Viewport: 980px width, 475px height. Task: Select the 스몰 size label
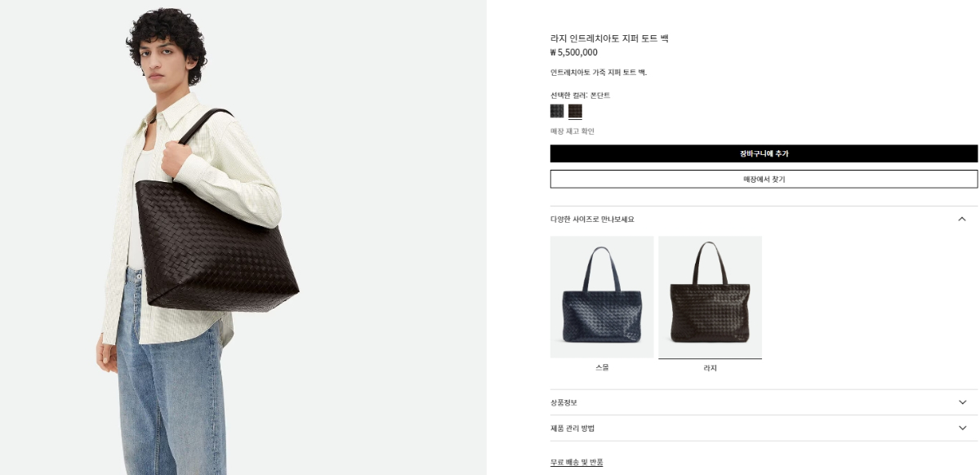602,367
